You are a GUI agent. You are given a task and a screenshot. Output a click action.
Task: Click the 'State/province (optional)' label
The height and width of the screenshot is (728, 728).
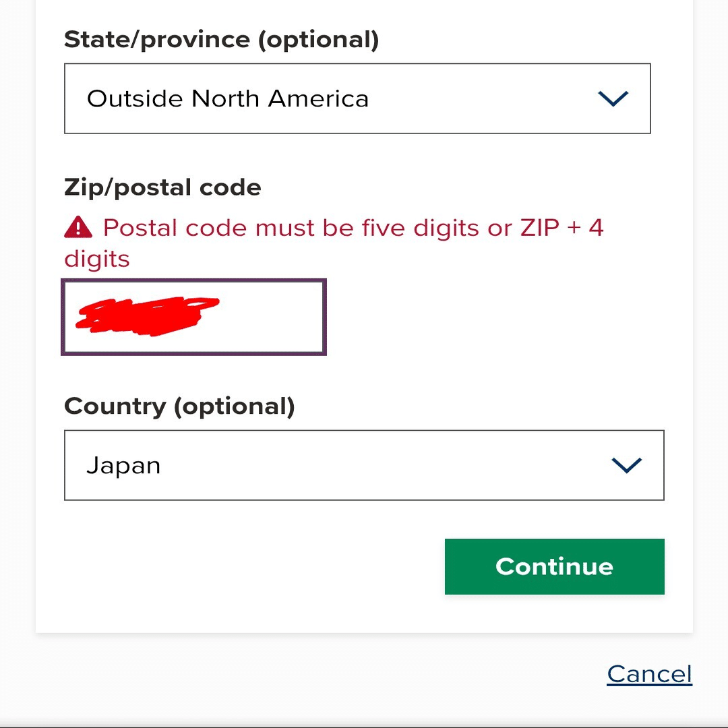pyautogui.click(x=221, y=40)
